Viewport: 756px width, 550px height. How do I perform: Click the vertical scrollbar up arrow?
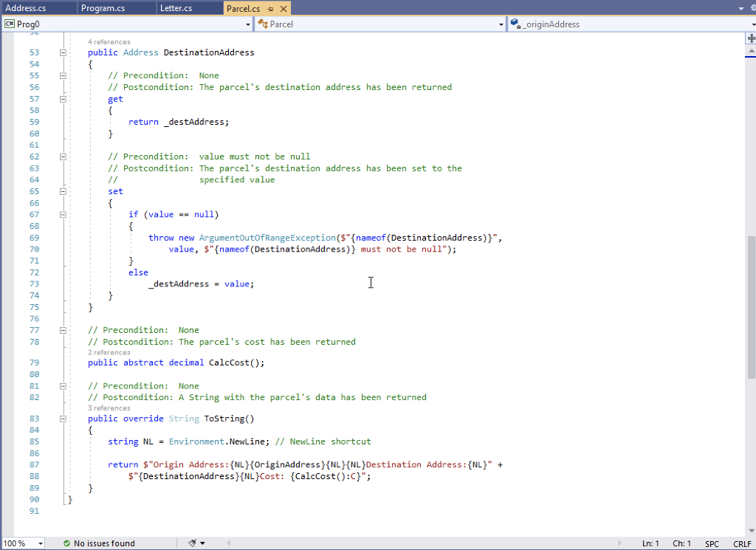pos(751,51)
